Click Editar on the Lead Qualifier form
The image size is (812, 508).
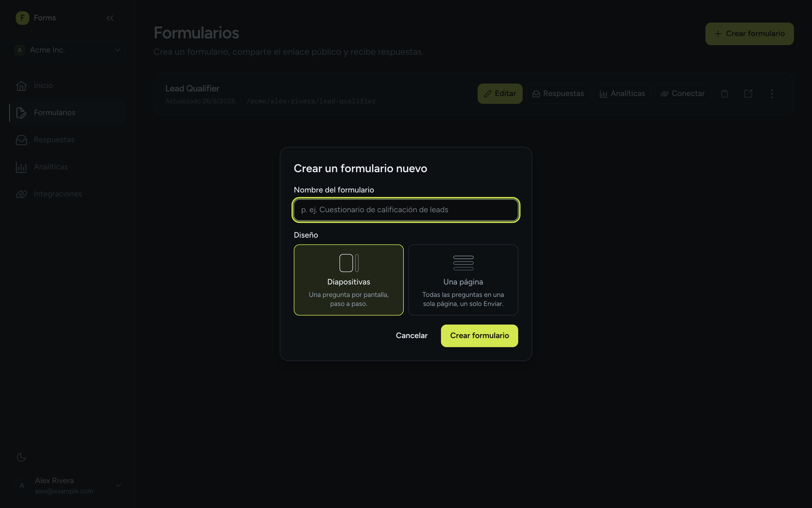tap(500, 94)
